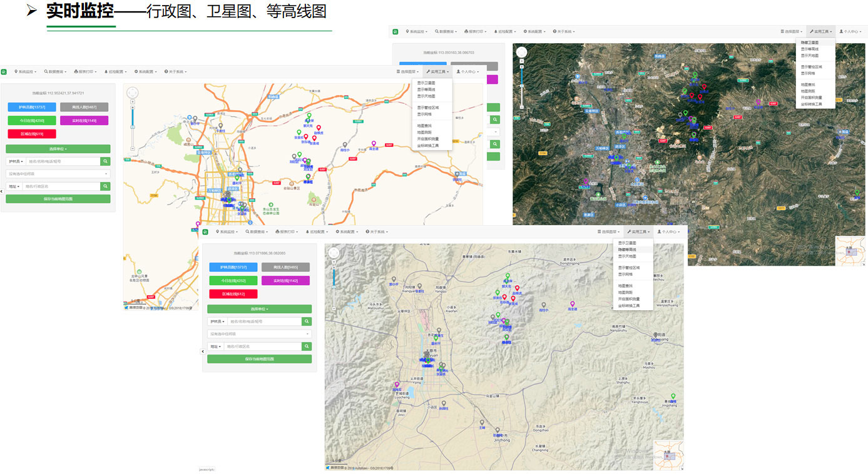
Task: Click magenta 高全德 marker on the terrain map
Action: click(x=572, y=305)
